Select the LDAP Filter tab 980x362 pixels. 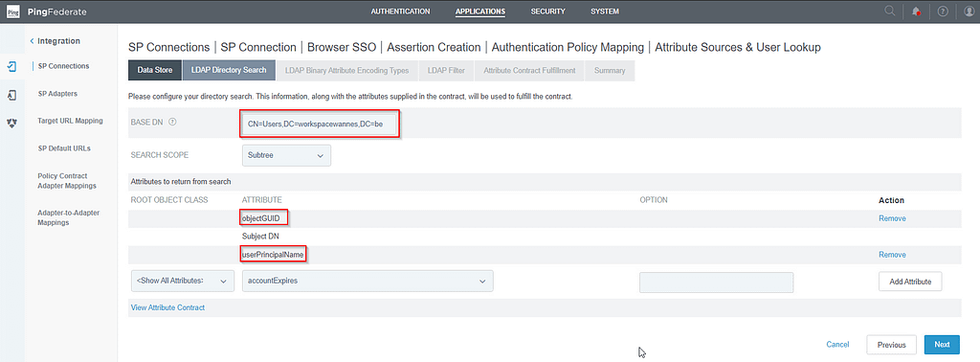(446, 71)
